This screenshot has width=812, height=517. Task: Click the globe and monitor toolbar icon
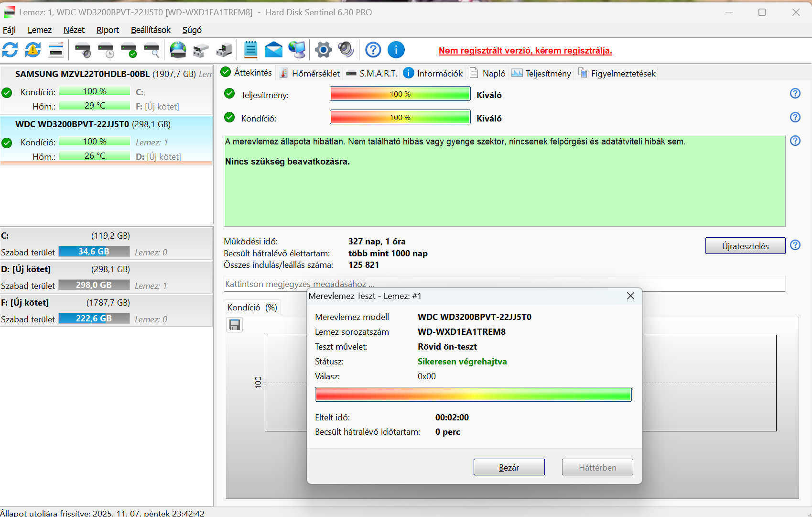[x=297, y=50]
